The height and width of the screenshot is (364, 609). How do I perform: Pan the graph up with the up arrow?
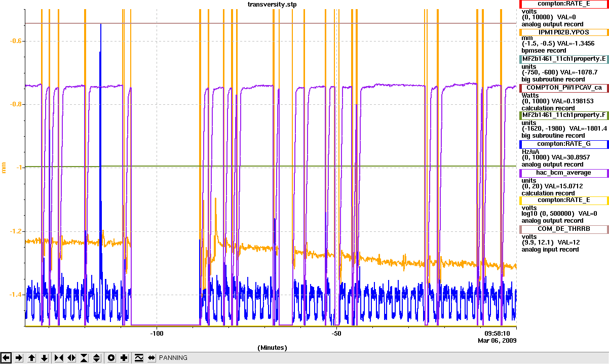pos(32,358)
